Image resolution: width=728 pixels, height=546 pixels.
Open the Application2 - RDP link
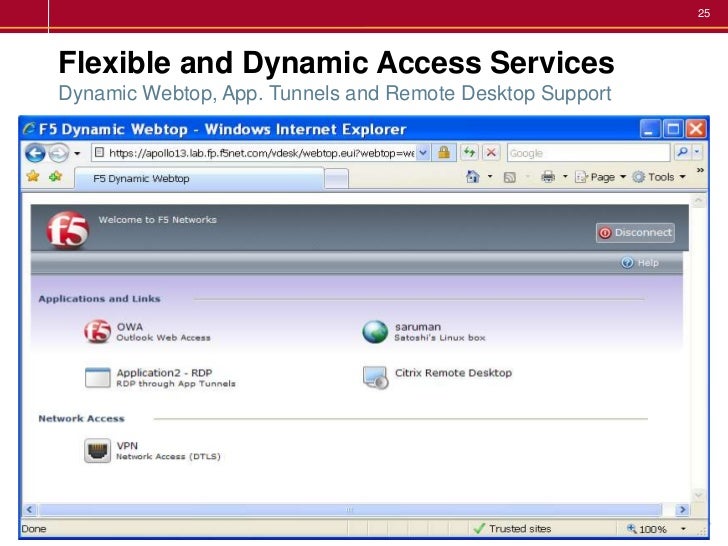164,373
